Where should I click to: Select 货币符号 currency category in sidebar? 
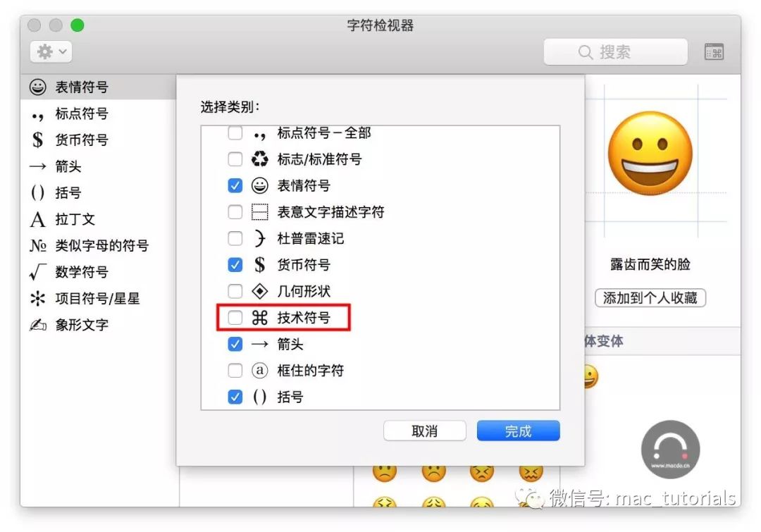pyautogui.click(x=98, y=140)
